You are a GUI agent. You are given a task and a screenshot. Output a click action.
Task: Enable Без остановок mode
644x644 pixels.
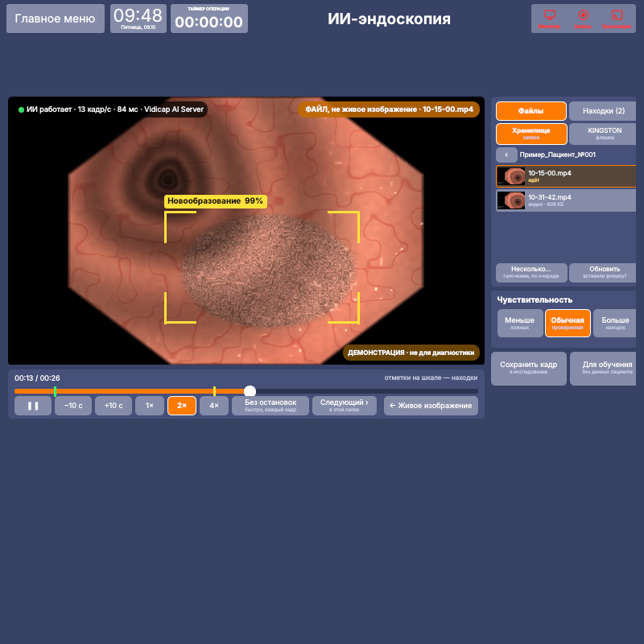(x=270, y=406)
